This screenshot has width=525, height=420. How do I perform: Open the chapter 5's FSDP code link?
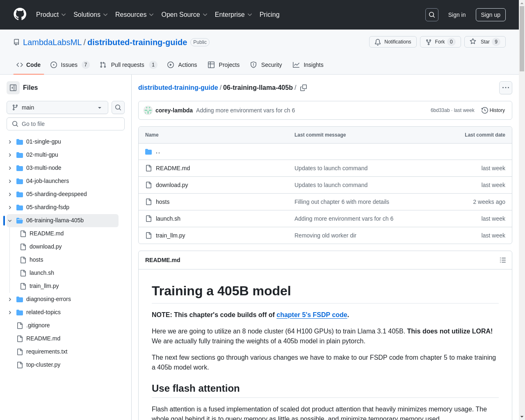[x=312, y=315]
